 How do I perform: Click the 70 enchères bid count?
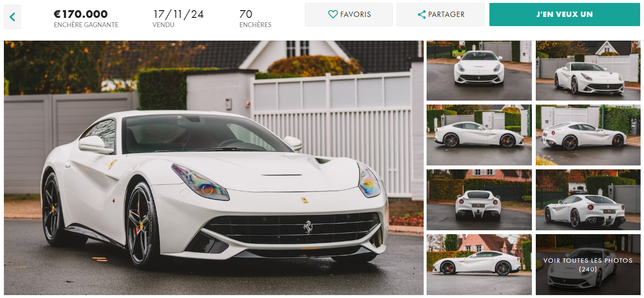[246, 14]
